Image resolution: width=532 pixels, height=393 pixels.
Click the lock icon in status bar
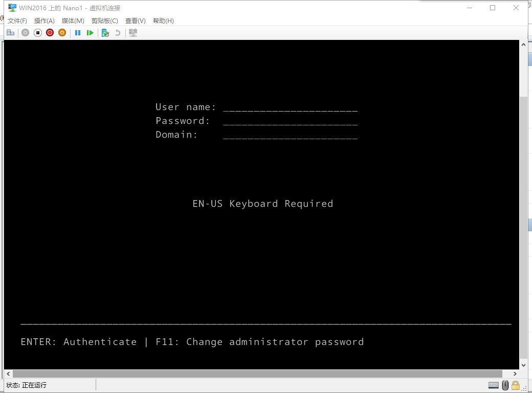[x=516, y=385]
